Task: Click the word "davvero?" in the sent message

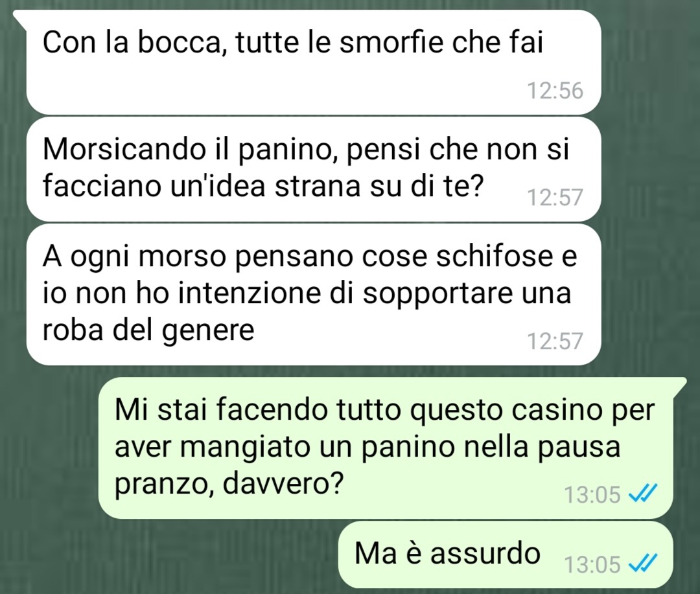Action: [282, 483]
